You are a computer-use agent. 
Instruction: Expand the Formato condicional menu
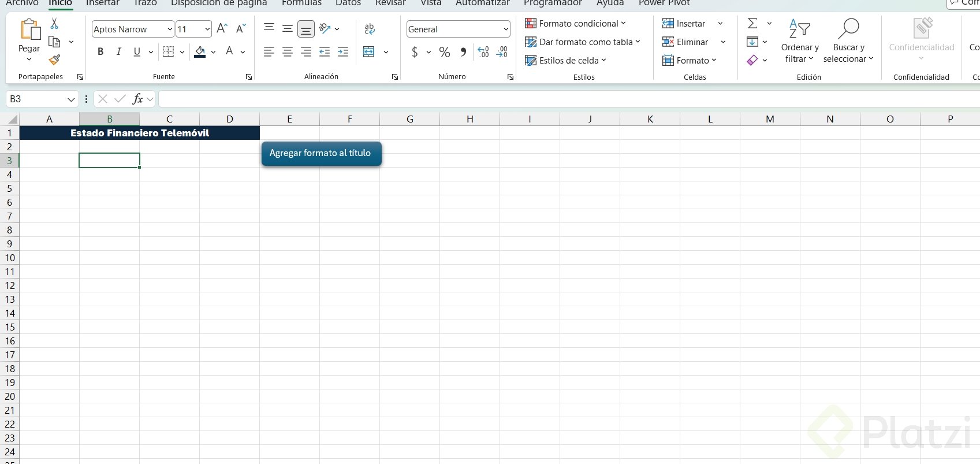coord(575,24)
